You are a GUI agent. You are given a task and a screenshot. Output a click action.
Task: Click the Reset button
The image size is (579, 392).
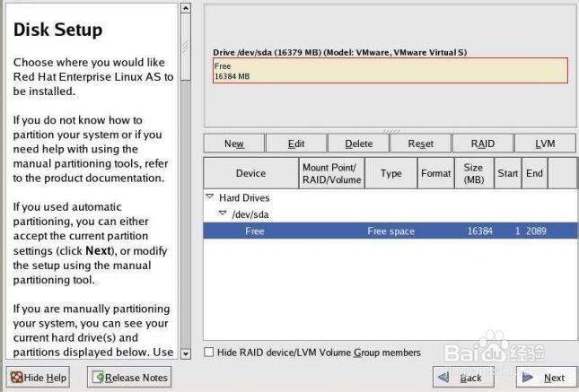tap(421, 144)
